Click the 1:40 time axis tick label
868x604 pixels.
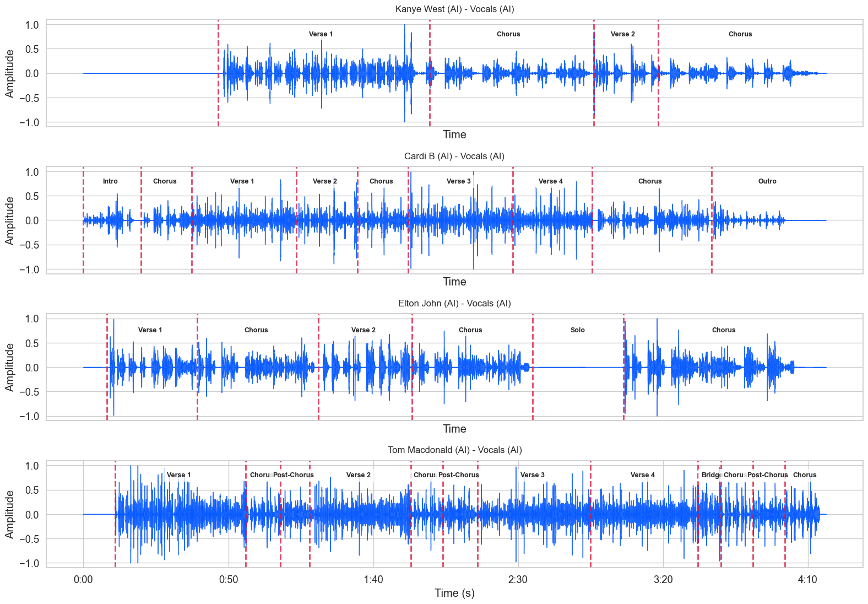pyautogui.click(x=373, y=580)
